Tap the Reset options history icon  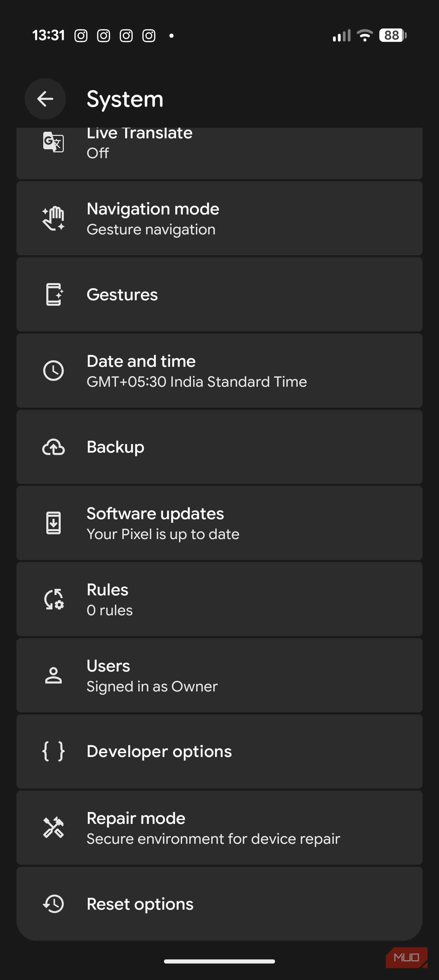click(53, 903)
